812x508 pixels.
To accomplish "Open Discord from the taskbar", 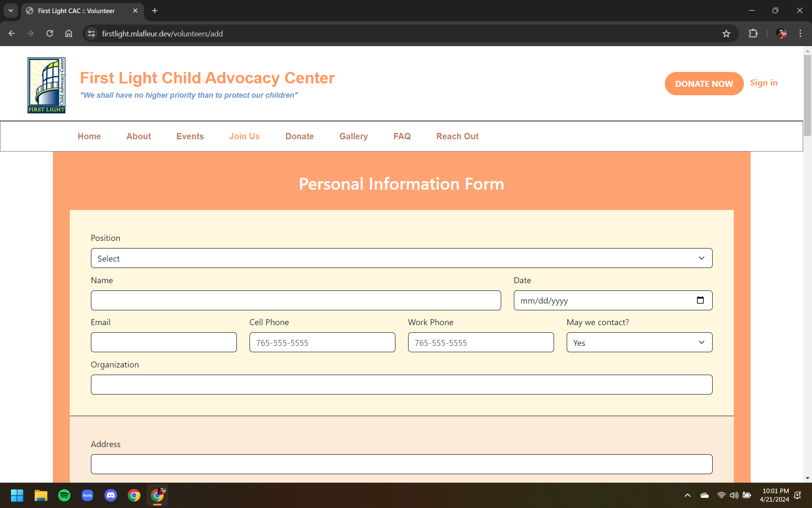I will coord(111,495).
